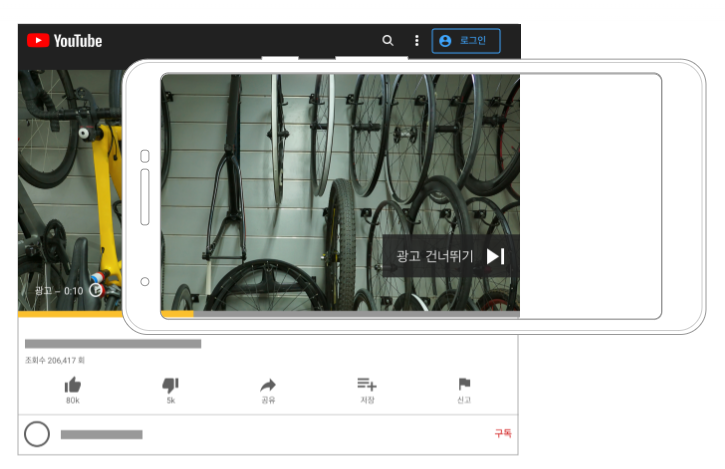This screenshot has width=725, height=469.
Task: Click the ad info icon beside 광고 0:10
Action: pos(96,290)
